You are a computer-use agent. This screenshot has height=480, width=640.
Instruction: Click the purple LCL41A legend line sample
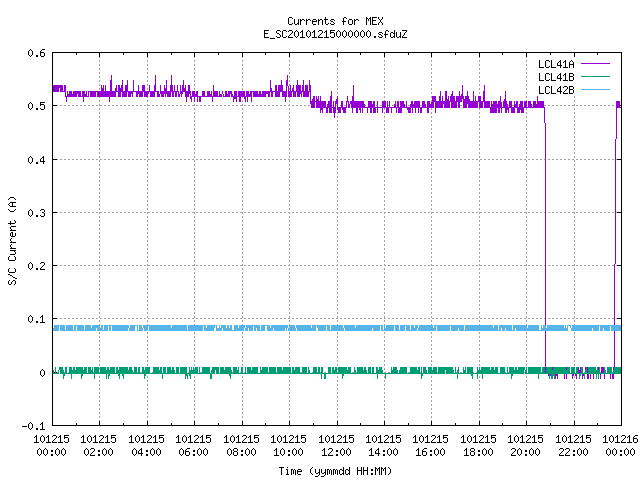[x=595, y=64]
